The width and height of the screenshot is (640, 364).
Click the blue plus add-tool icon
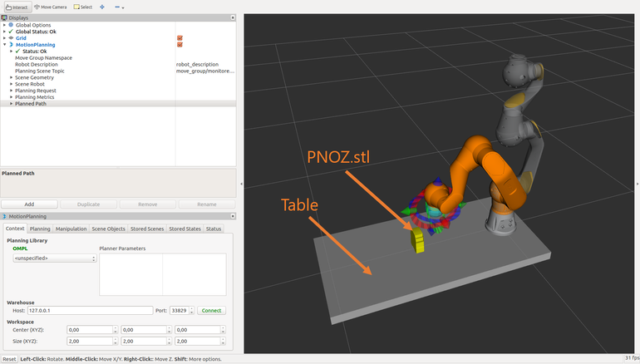[102, 7]
